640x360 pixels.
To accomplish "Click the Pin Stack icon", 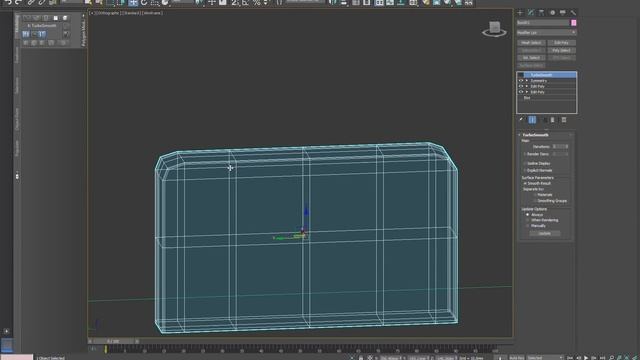I will (x=521, y=120).
